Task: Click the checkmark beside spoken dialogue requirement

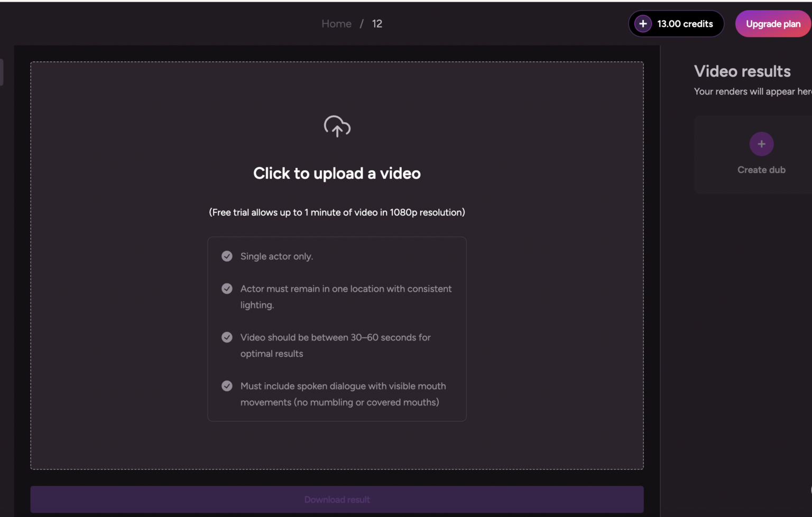Action: 227,386
